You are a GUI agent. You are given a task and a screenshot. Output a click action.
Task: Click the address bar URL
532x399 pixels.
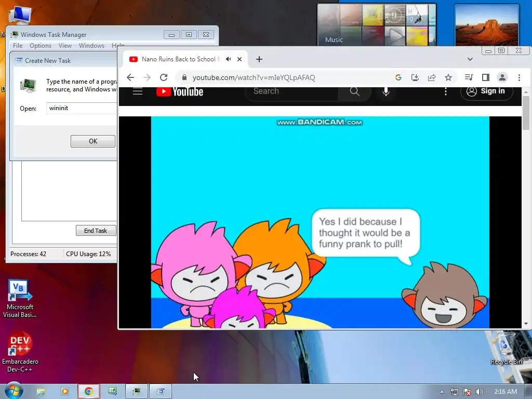pyautogui.click(x=254, y=77)
